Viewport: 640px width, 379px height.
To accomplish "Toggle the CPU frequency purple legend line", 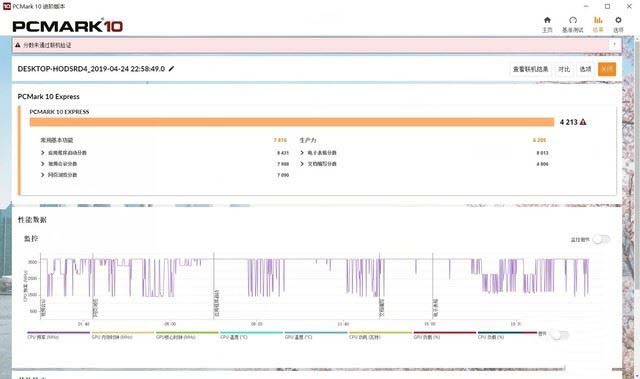I will (58, 332).
